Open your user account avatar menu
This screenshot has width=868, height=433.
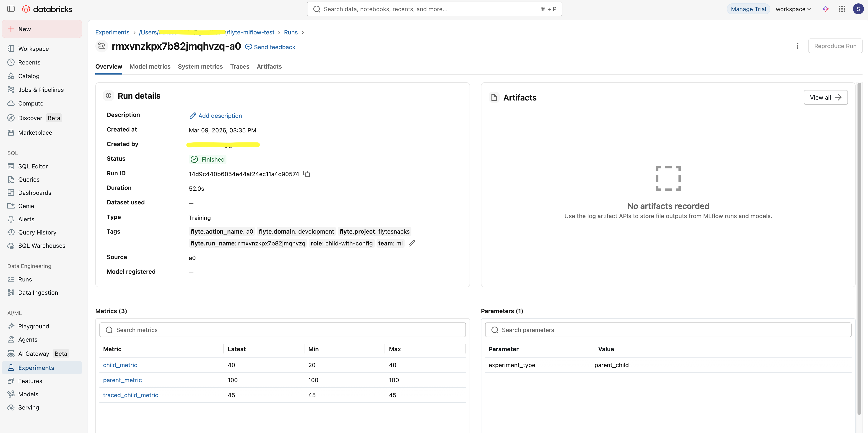click(858, 9)
